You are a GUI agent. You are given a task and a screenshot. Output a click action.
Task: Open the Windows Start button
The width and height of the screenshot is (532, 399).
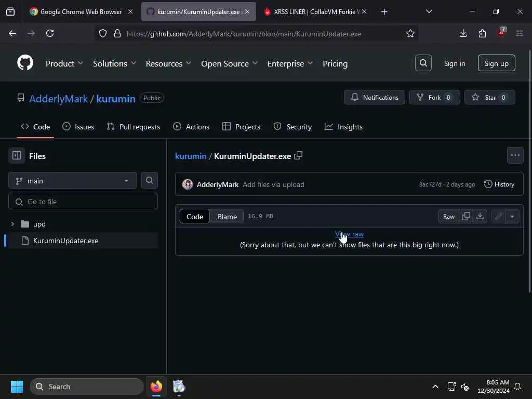(17, 387)
